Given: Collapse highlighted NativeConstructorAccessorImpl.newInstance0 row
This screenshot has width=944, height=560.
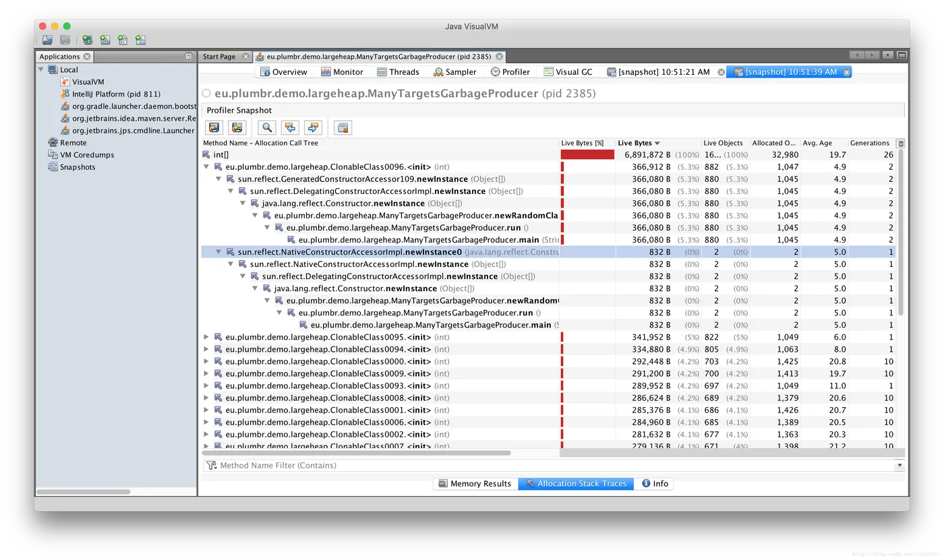Looking at the screenshot, I should [218, 251].
